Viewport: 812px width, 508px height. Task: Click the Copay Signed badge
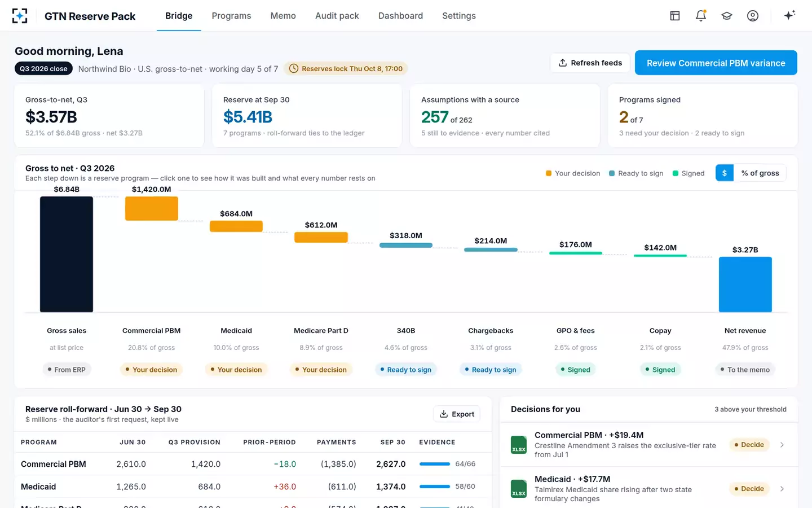click(660, 370)
